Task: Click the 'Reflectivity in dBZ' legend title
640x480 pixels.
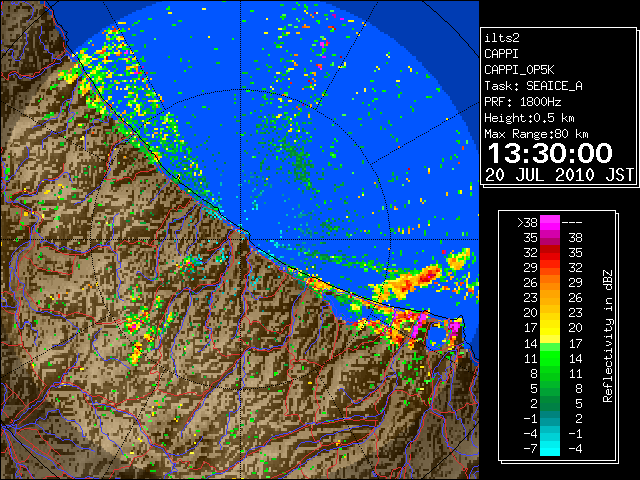Action: (608, 336)
